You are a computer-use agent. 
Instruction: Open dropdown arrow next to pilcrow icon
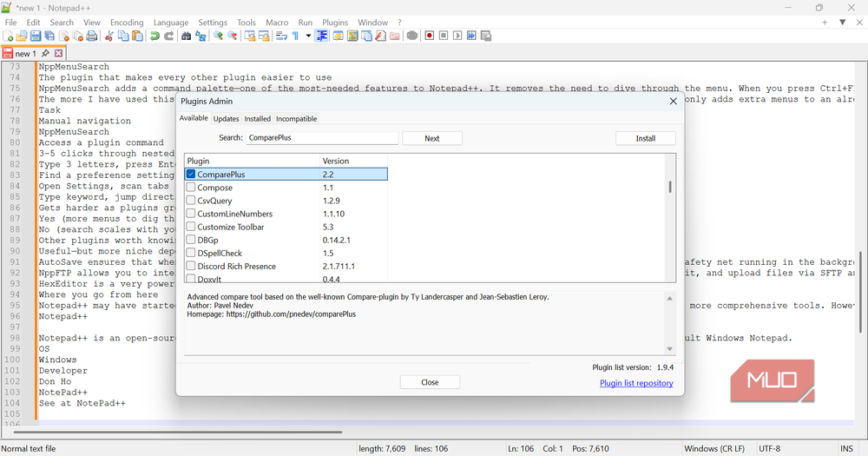point(308,36)
